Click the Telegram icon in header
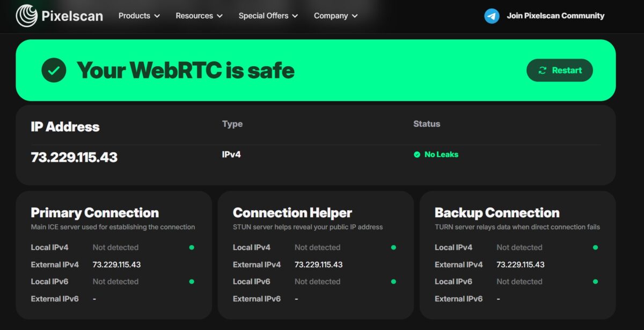 pos(492,16)
